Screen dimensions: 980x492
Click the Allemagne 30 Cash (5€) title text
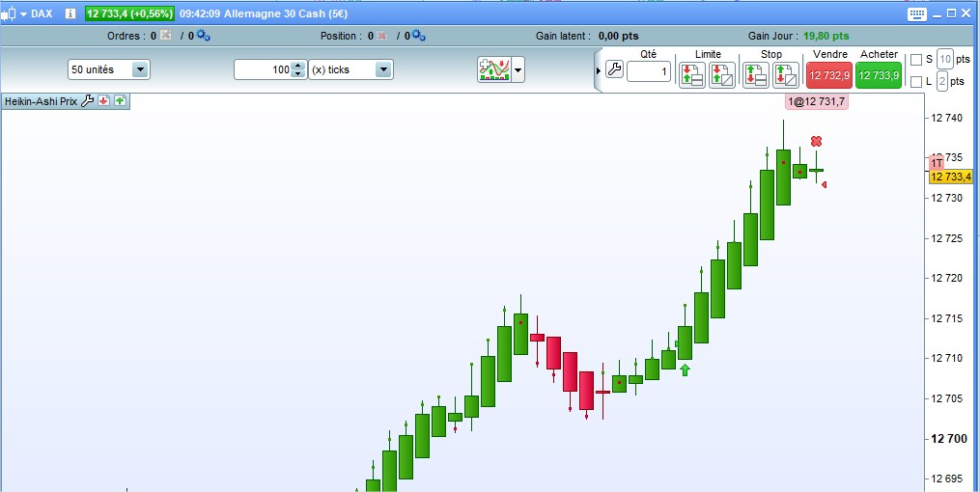click(286, 14)
